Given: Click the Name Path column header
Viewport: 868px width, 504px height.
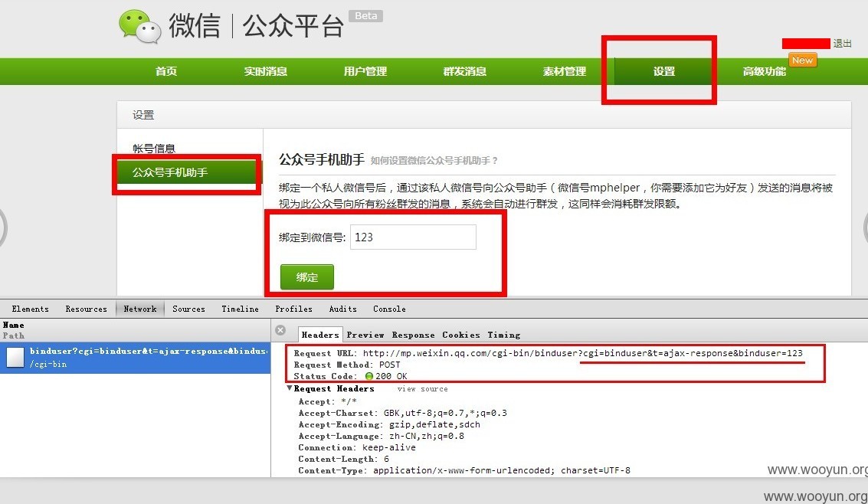Looking at the screenshot, I should (135, 330).
